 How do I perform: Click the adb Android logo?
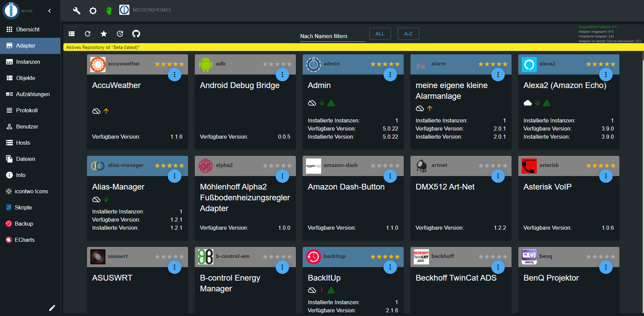pyautogui.click(x=206, y=64)
